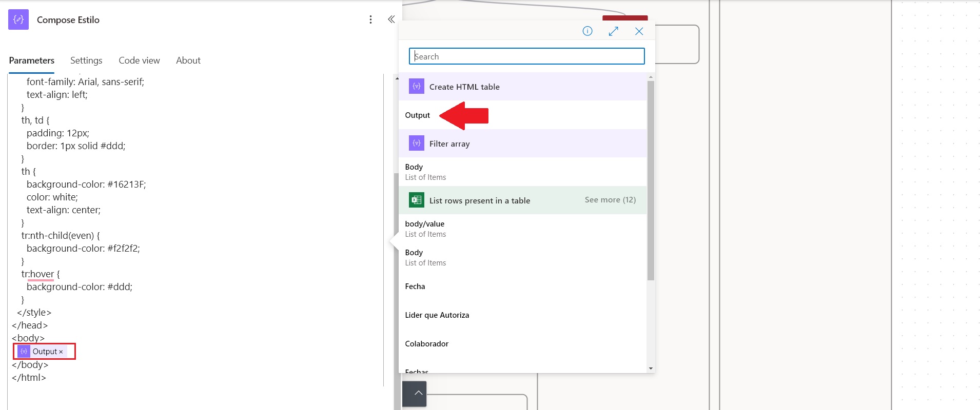Screen dimensions: 980x410
Task: Open the About tab
Action: (x=188, y=60)
